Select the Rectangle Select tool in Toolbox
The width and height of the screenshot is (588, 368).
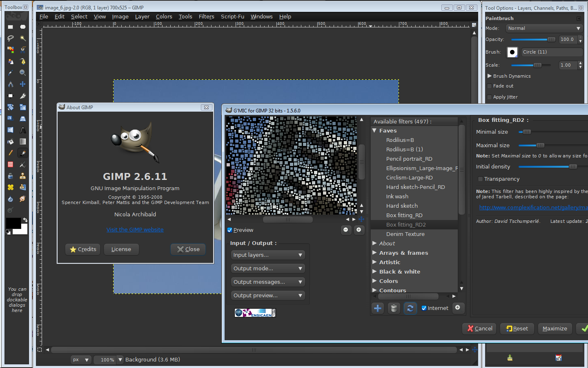click(x=11, y=27)
